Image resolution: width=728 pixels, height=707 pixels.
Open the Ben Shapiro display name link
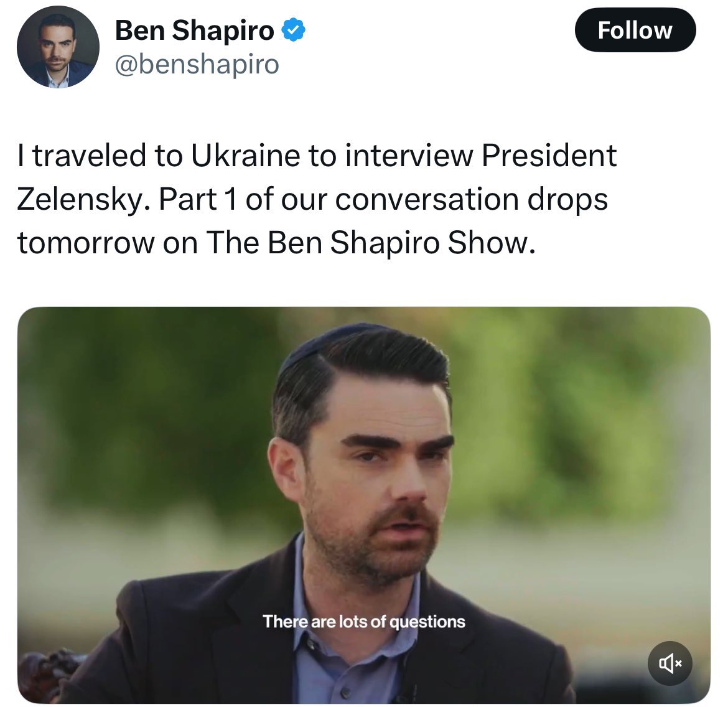coord(195,30)
